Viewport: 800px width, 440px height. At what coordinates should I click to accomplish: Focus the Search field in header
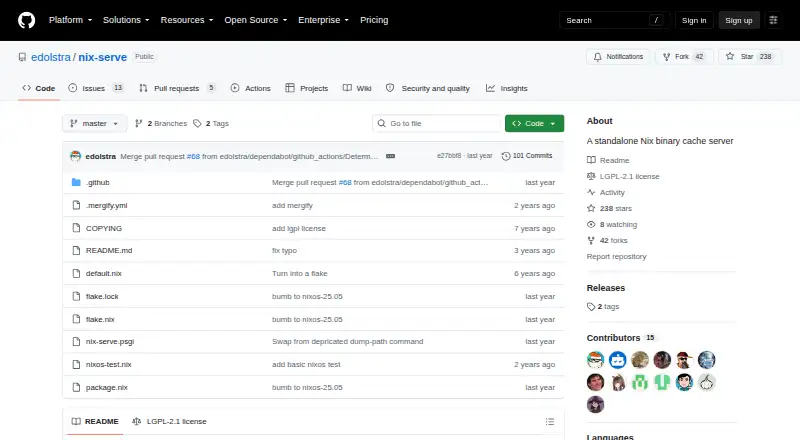[x=614, y=20]
